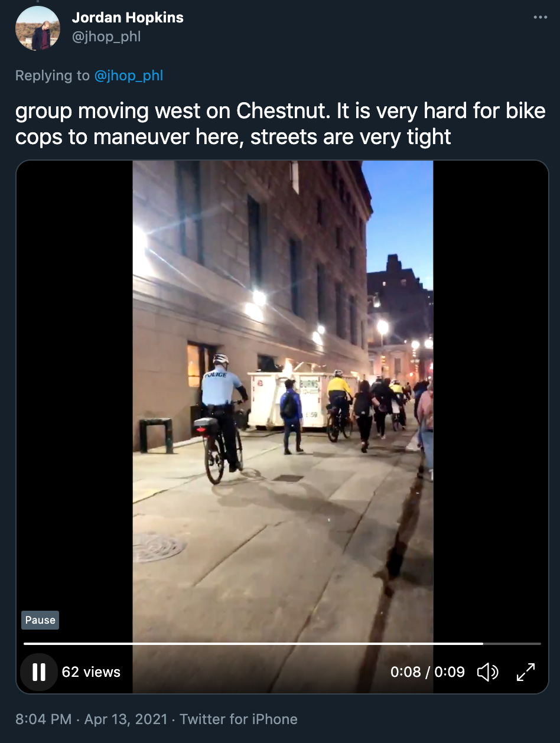Seek along the video progress bar
The width and height of the screenshot is (560, 743).
point(282,643)
